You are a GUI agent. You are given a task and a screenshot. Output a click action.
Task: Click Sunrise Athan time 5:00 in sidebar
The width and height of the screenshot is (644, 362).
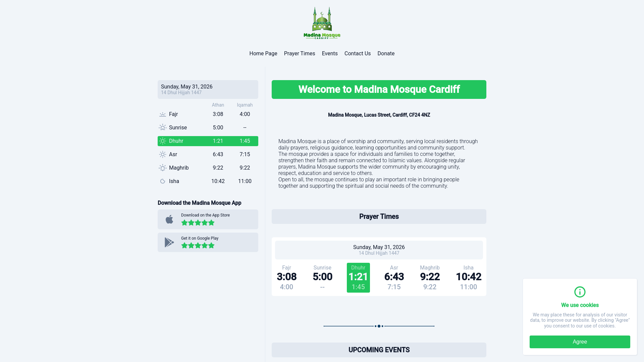click(x=218, y=128)
